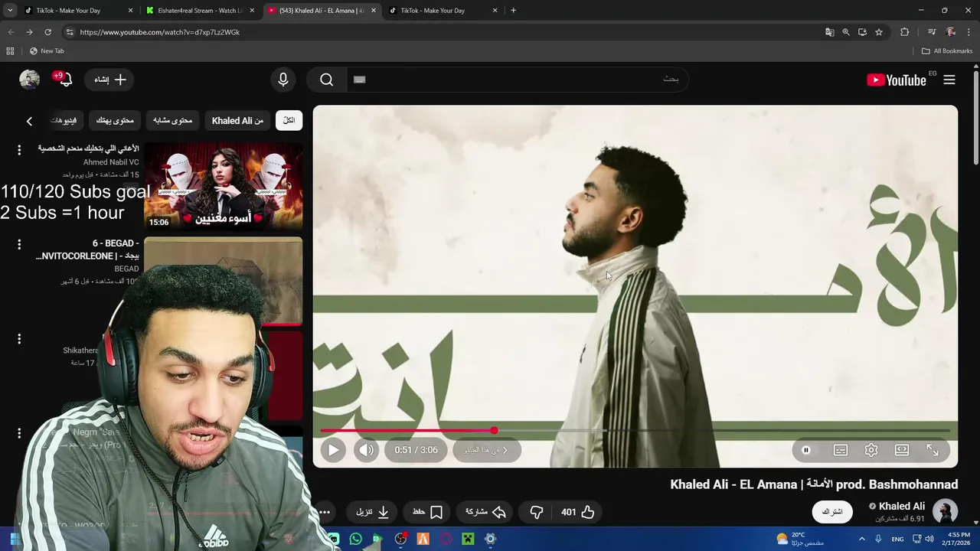The image size is (980, 551).
Task: Install app via the address bar icon
Action: [862, 32]
